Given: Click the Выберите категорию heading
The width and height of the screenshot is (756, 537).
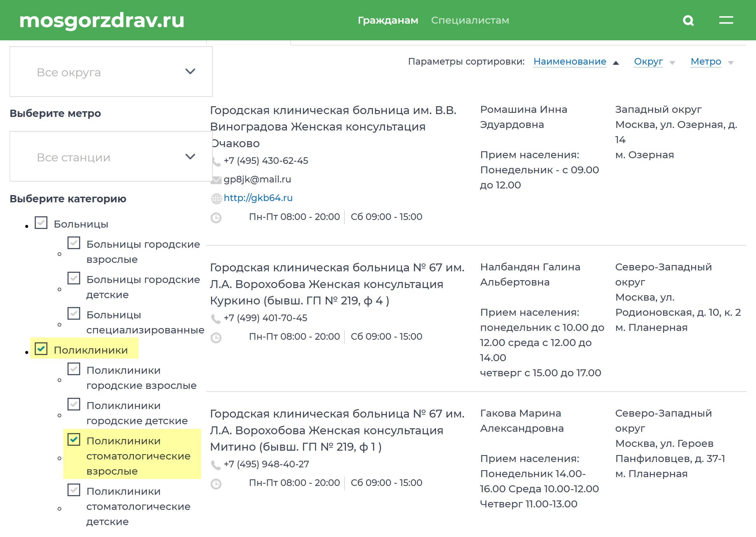Looking at the screenshot, I should [68, 199].
